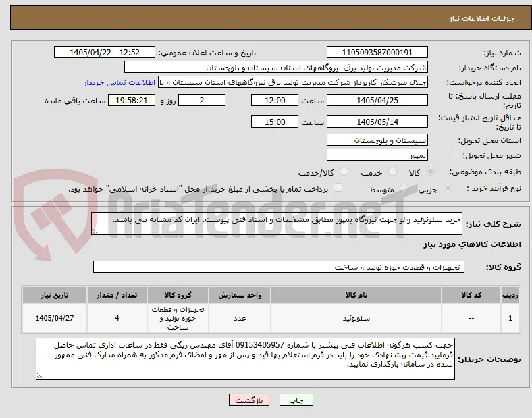Click the delivery province field سیستان و بلوچستان
This screenshot has height=418, width=532.
click(x=377, y=140)
